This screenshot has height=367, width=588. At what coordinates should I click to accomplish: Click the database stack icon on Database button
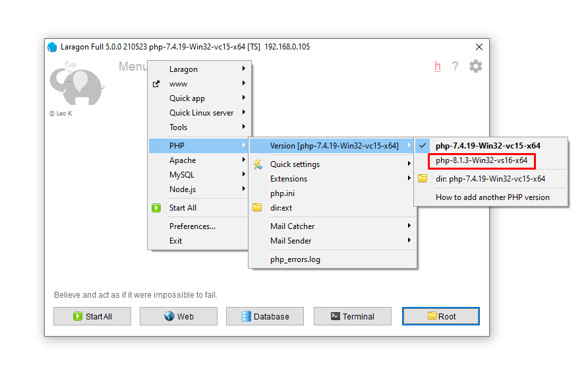246,316
